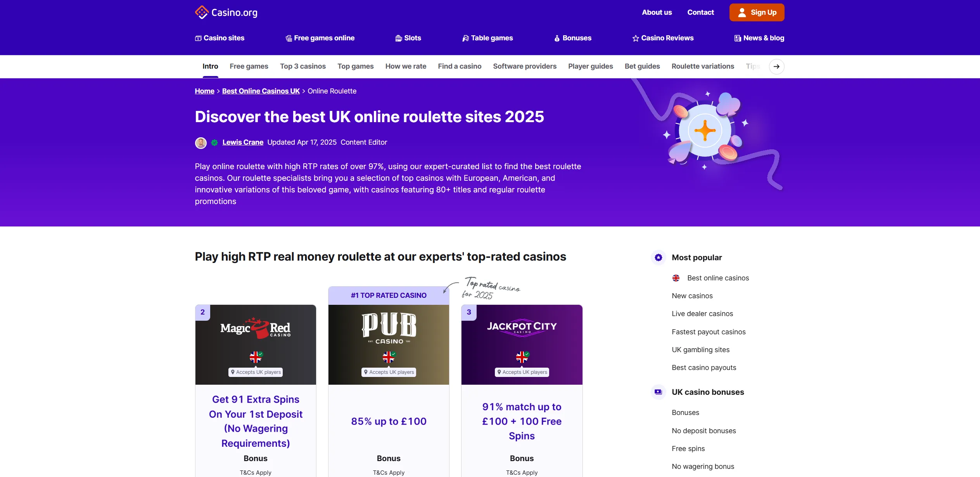The height and width of the screenshot is (477, 980).
Task: Click the Magic Red Casino logo
Action: tap(256, 328)
